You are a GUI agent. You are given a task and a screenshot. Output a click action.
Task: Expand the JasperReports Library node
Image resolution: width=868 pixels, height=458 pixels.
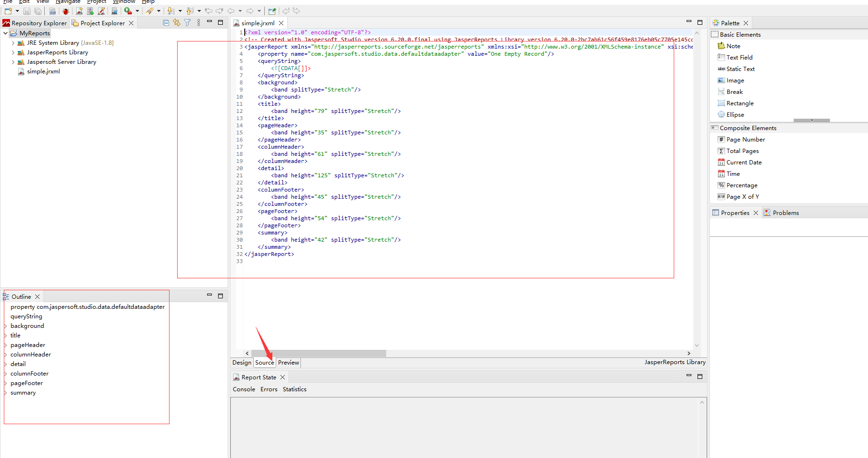coord(13,52)
